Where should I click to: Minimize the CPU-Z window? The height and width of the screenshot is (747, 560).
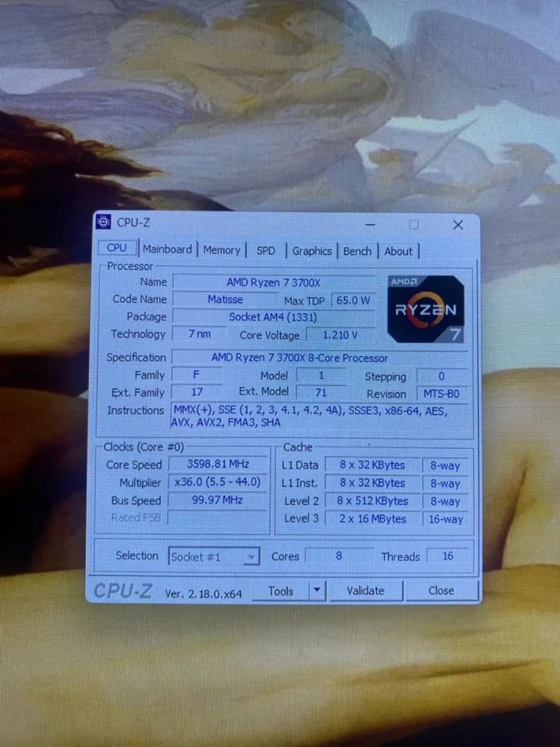tap(370, 225)
